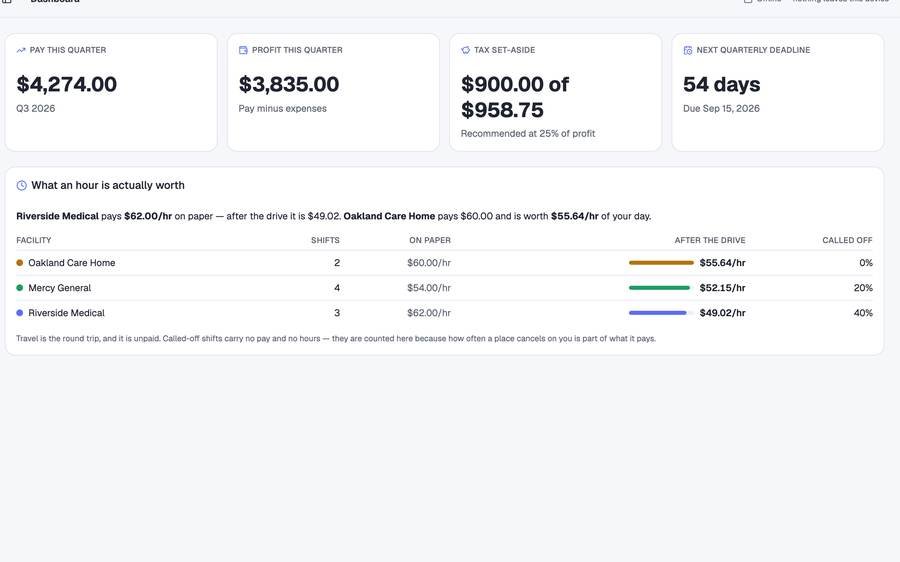The height and width of the screenshot is (562, 900).
Task: Click the travel round trip footnote text
Action: coord(336,339)
